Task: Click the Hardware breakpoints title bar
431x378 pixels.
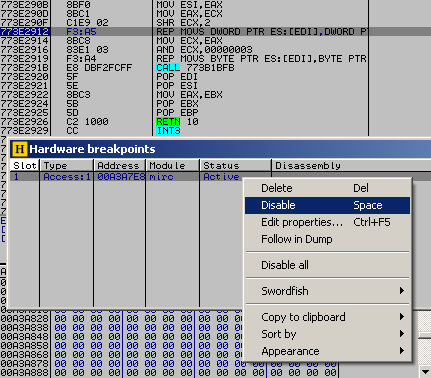Action: pyautogui.click(x=220, y=149)
